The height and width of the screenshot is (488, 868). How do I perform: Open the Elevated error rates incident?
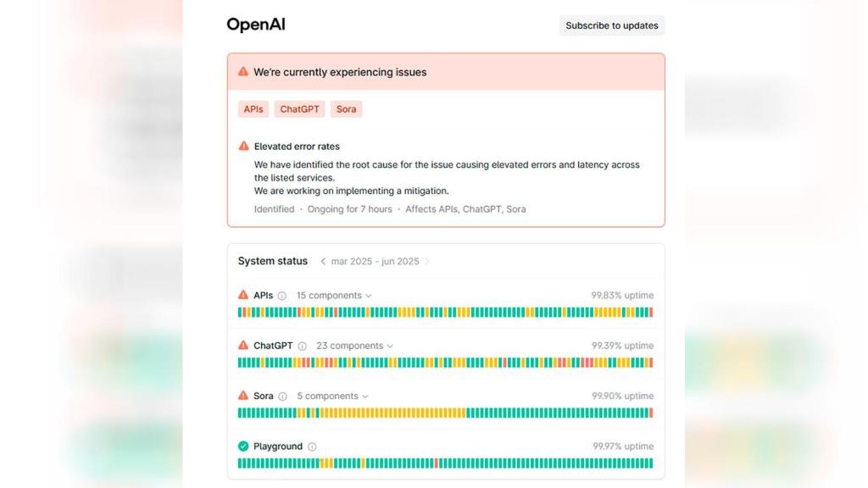(297, 147)
